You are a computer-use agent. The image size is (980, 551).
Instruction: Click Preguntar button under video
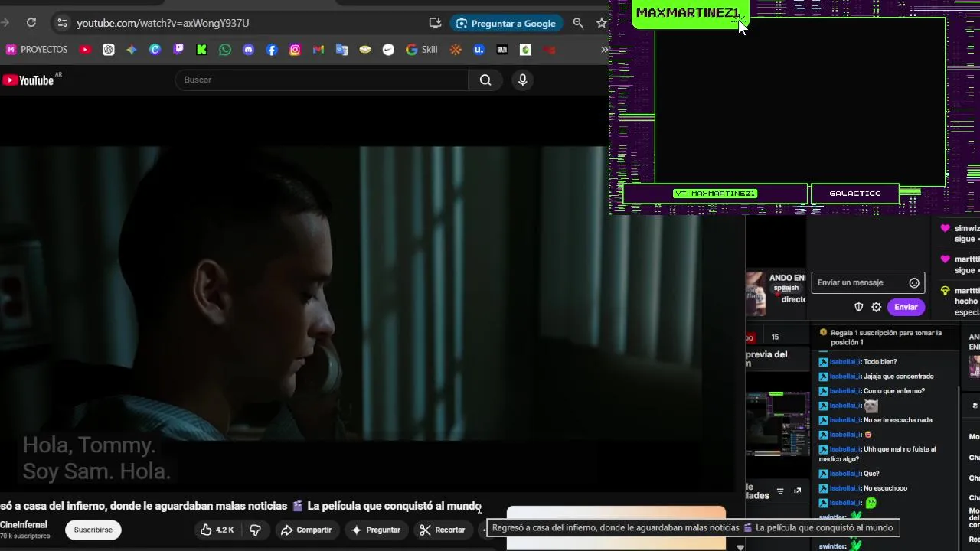pos(376,530)
